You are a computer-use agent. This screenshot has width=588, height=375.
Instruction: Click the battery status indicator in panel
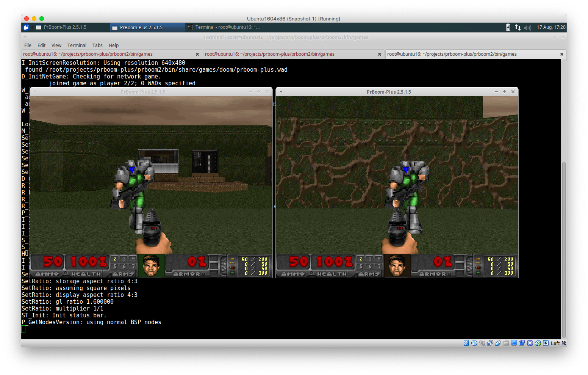(x=508, y=27)
